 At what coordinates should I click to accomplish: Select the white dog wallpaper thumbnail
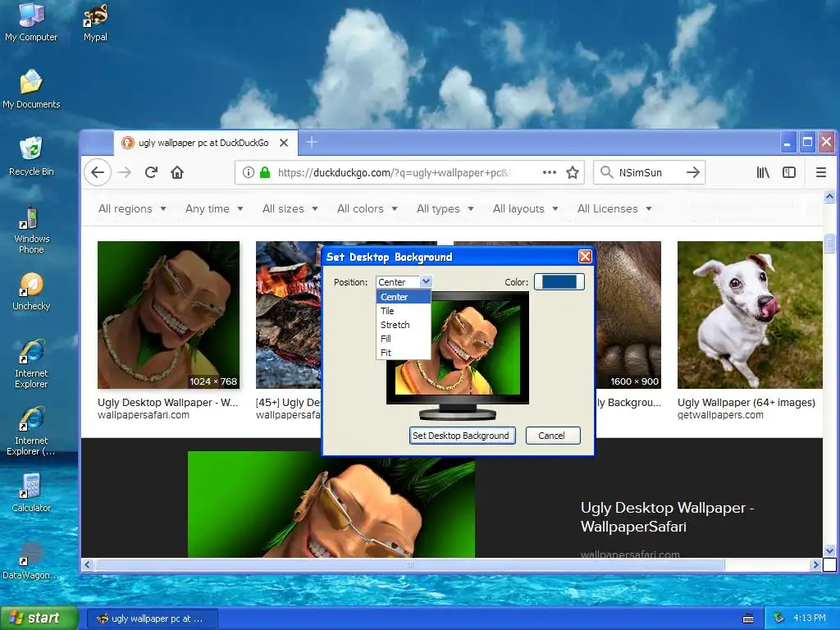[x=750, y=315]
